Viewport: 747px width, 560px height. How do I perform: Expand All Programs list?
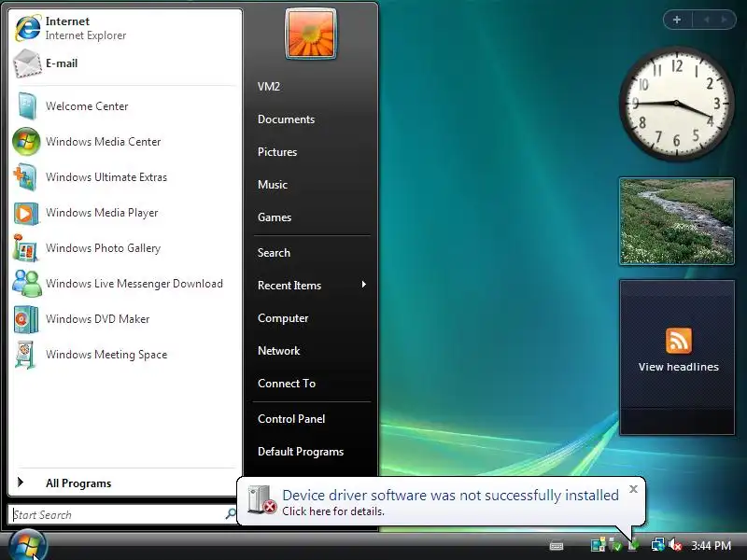coord(78,483)
